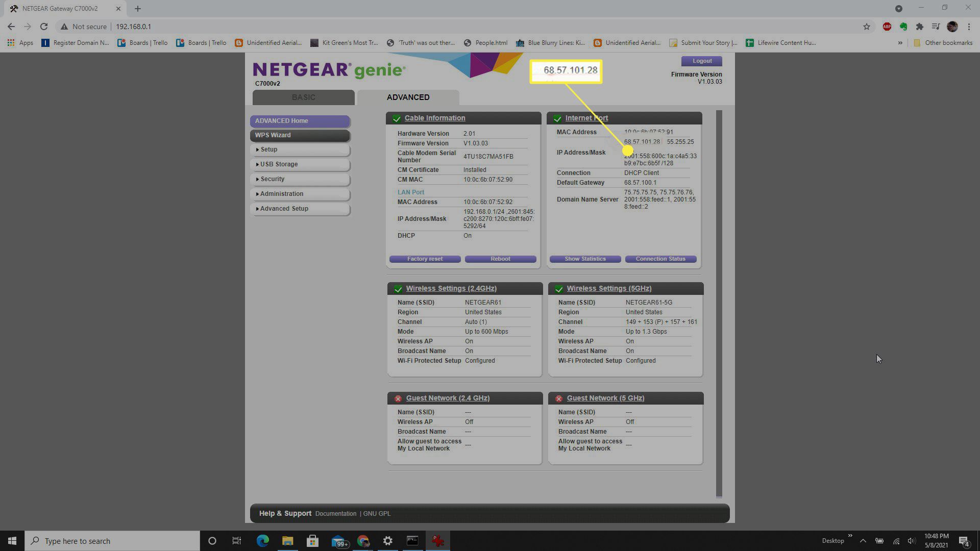Screen dimensions: 980x551
Task: Close the NETGEAR Gateway C7000v2 tab
Action: 118,9
